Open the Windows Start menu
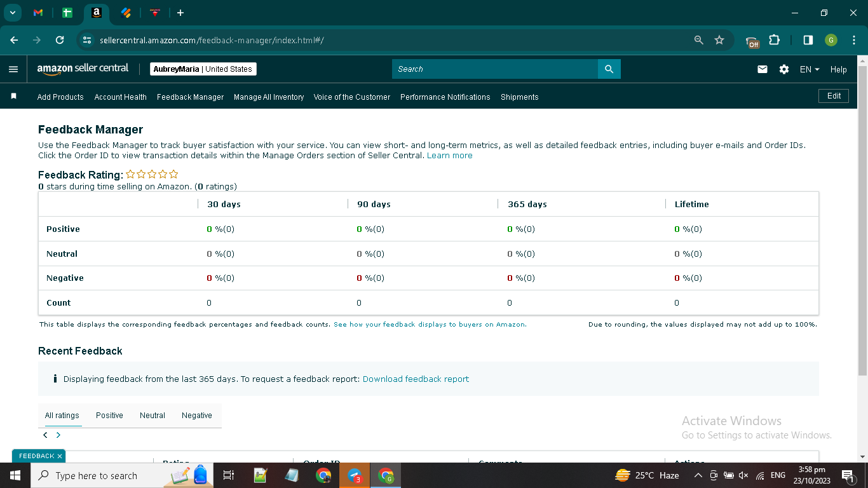The image size is (868, 488). 15,475
